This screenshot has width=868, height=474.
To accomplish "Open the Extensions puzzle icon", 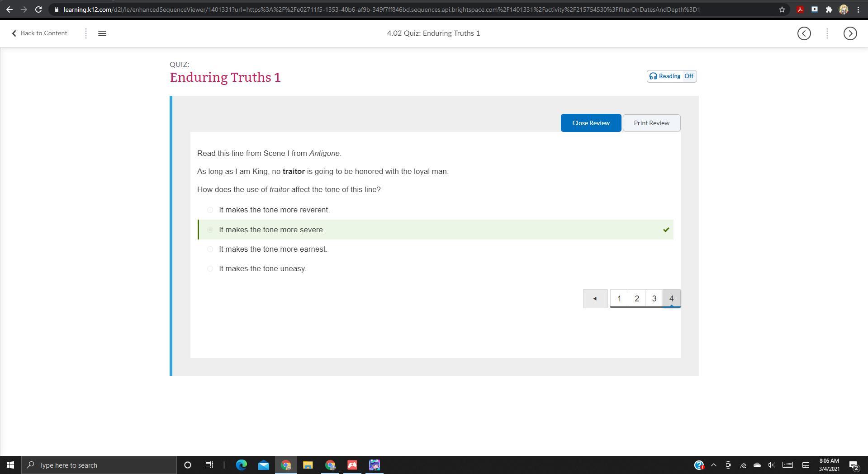I will 829,9.
